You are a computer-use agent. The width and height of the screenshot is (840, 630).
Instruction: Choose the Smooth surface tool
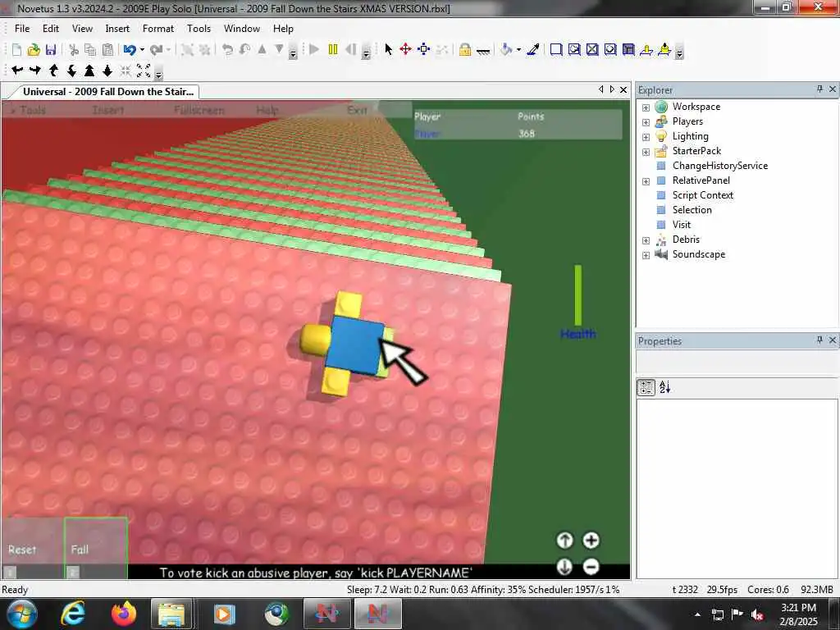pos(556,50)
